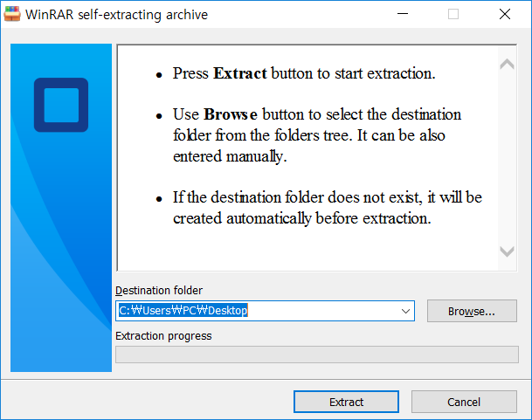The image size is (532, 420).
Task: Minimize the WinRAR self-extracting archive window
Action: (403, 14)
